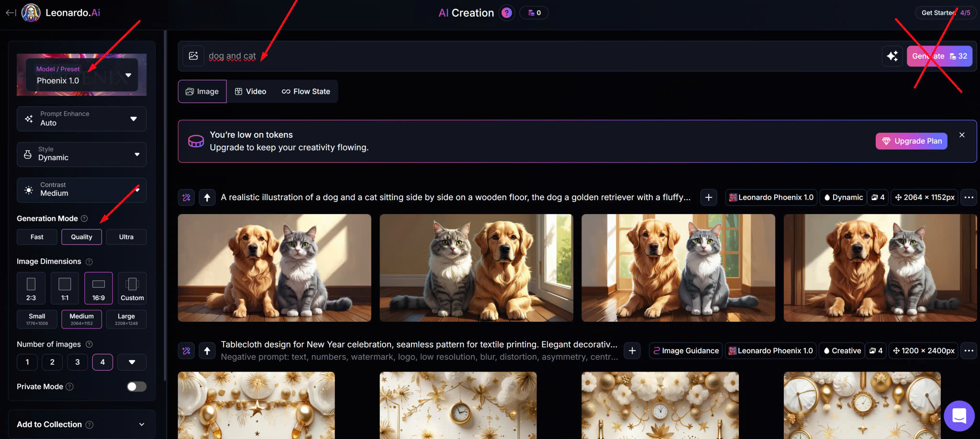
Task: Collapse the sidebar with the back arrow icon
Action: pyautogui.click(x=11, y=13)
